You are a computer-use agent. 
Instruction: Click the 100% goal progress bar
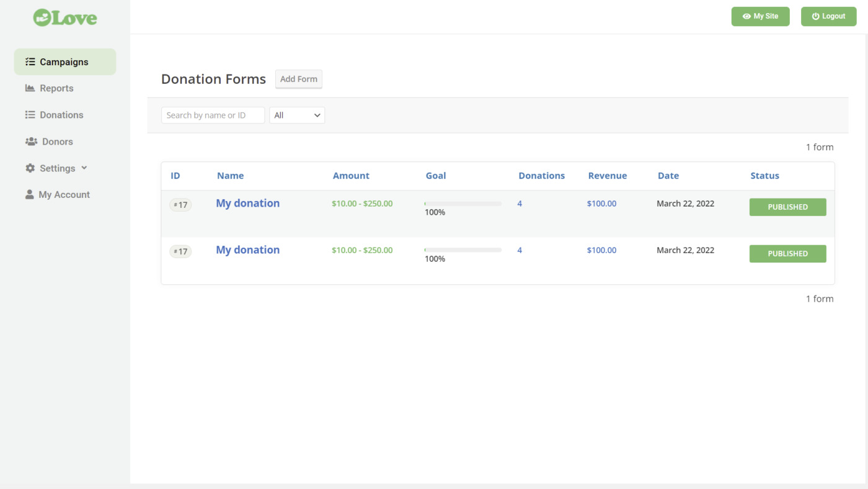tap(462, 203)
